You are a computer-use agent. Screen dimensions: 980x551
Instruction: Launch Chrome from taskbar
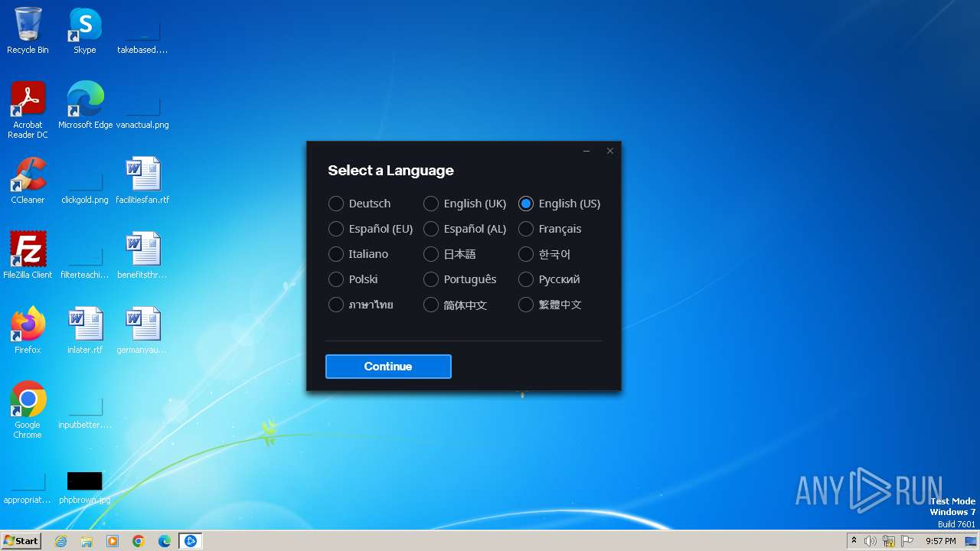tap(139, 541)
